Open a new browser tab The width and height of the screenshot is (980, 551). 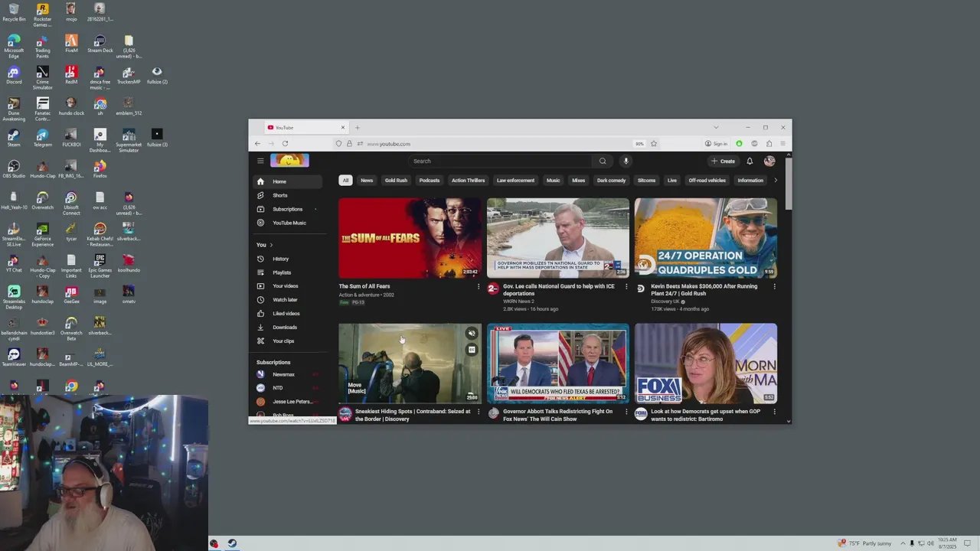tap(357, 127)
